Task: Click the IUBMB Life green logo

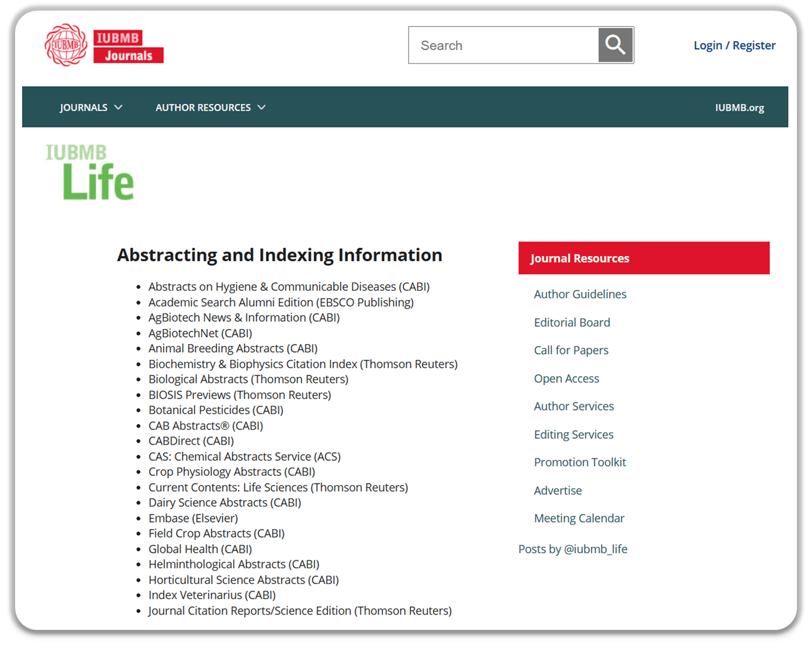Action: pos(91,173)
